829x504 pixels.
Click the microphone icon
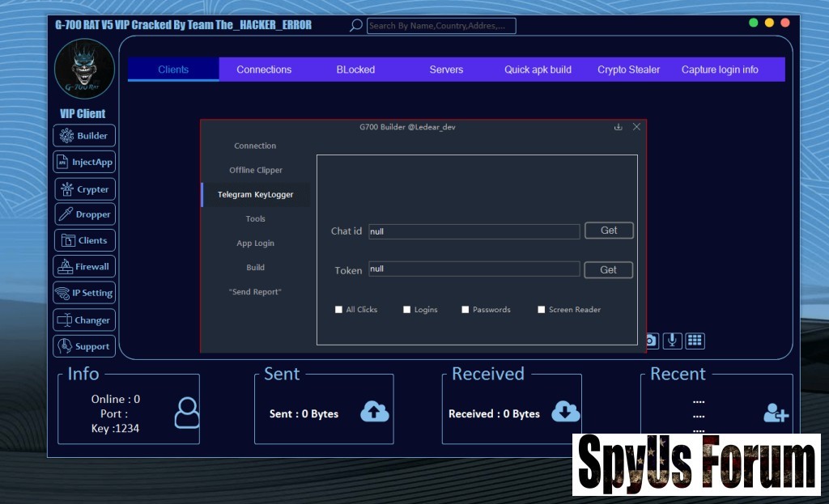pyautogui.click(x=672, y=341)
